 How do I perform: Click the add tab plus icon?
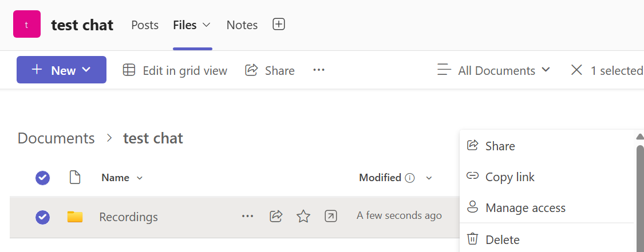tap(279, 25)
